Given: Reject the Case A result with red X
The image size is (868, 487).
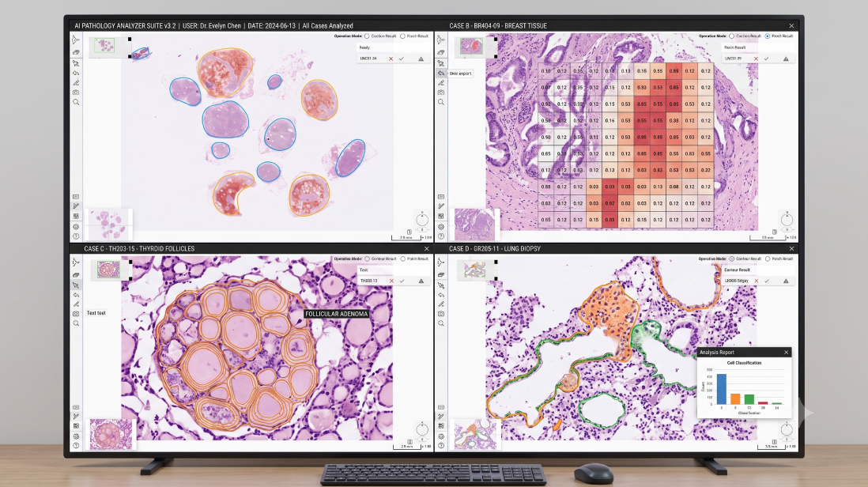Looking at the screenshot, I should (x=391, y=59).
